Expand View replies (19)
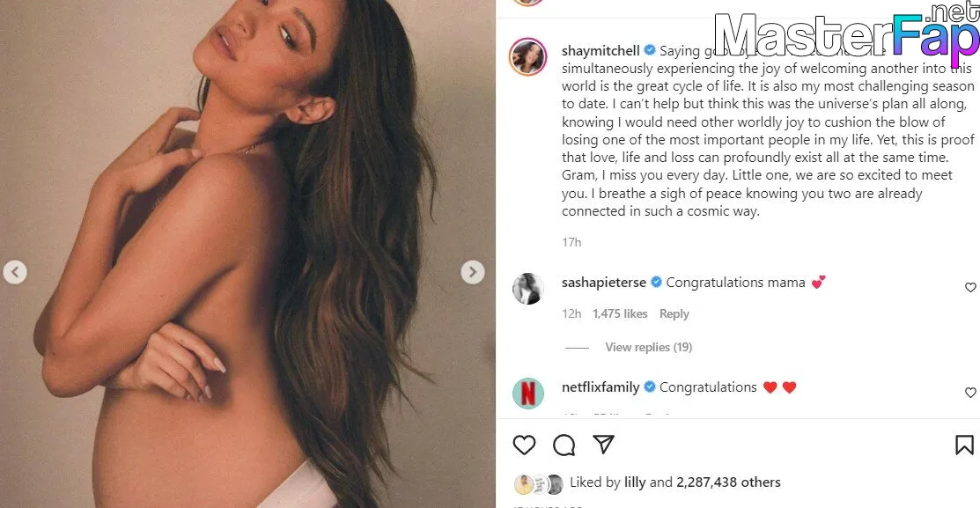Viewport: 980px width, 508px height. [648, 348]
